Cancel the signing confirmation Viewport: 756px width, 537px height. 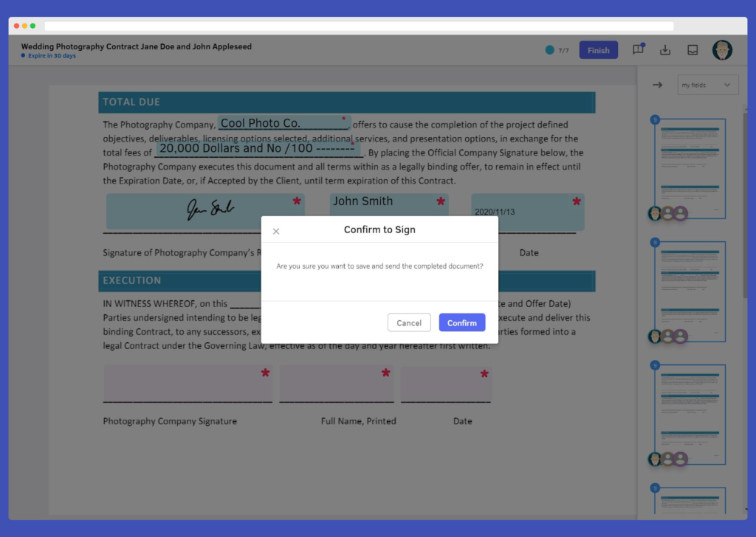[409, 322]
